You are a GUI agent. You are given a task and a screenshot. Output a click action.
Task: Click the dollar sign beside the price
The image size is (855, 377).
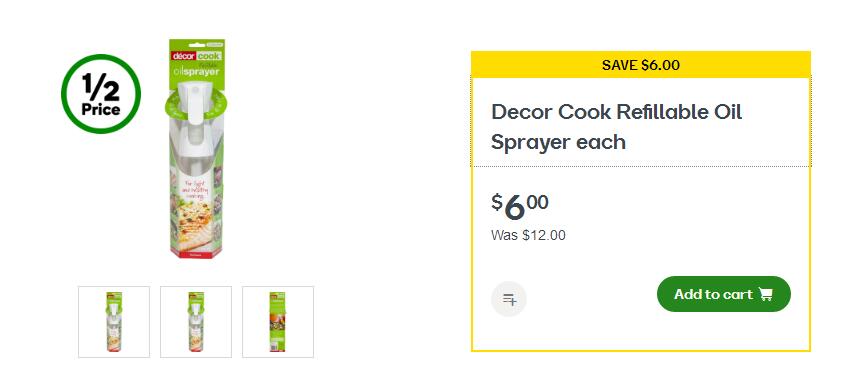coord(496,202)
